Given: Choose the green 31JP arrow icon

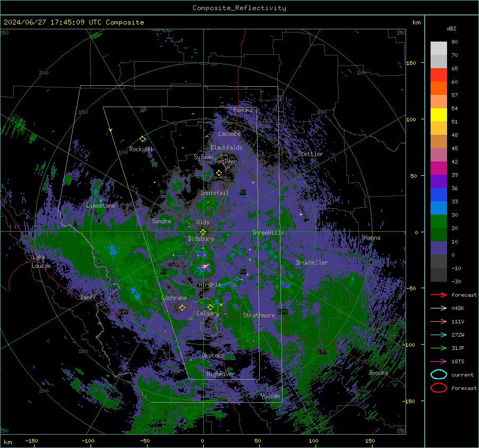Looking at the screenshot, I should [x=439, y=348].
